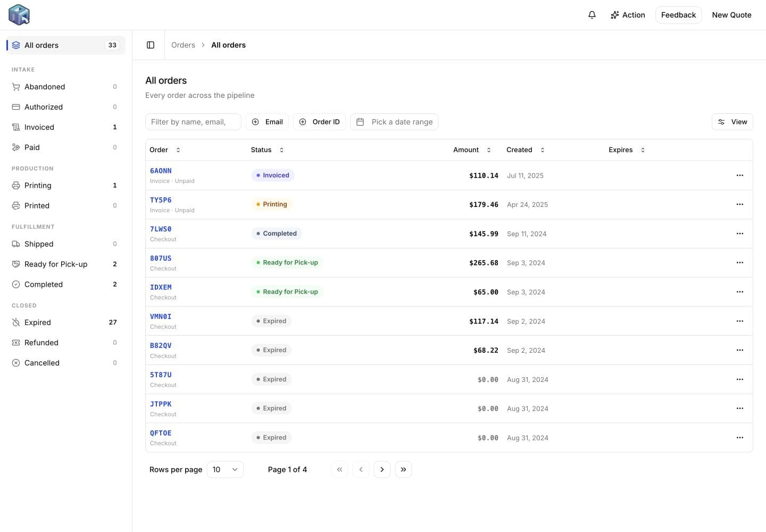Open Printed orders list
Viewport: 766px width, 532px height.
click(x=66, y=206)
